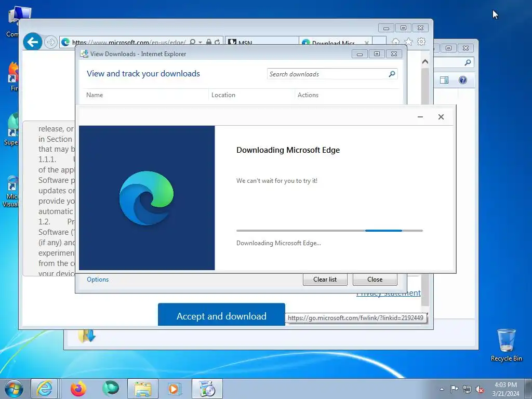Click the IE back arrow button
The height and width of the screenshot is (399, 532).
(33, 42)
